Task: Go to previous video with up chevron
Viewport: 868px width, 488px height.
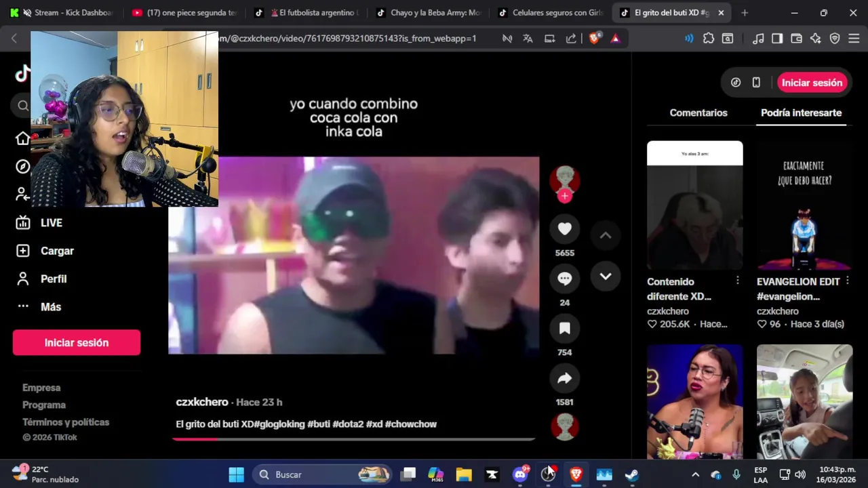Action: [606, 235]
